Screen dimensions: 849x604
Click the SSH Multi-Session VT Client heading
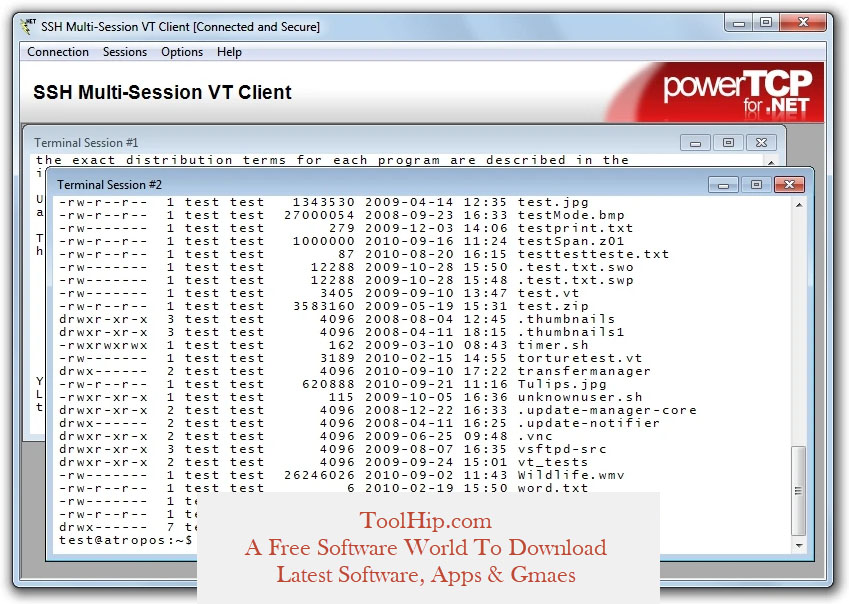(x=162, y=92)
